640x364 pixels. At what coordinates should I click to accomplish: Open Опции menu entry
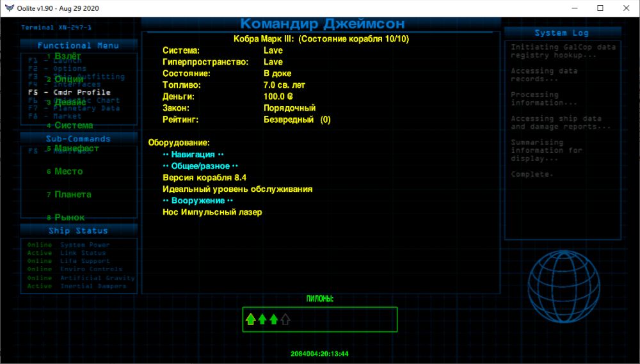pos(68,79)
